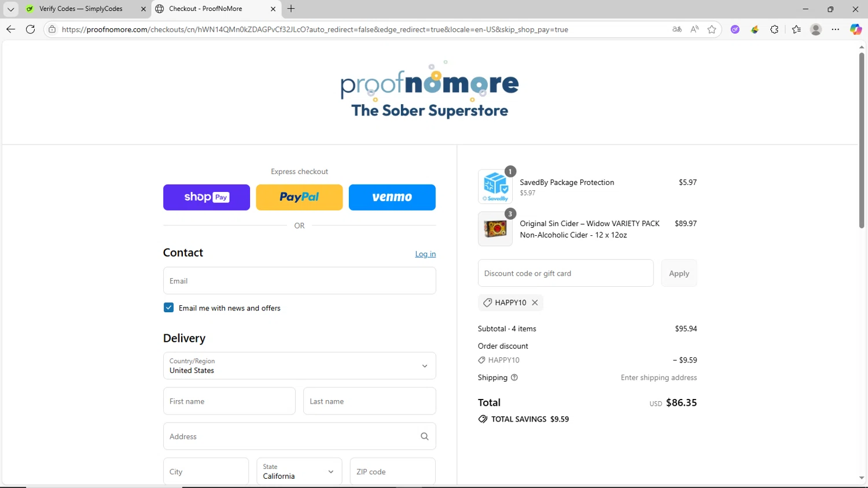Viewport: 868px width, 488px height.
Task: Click the Subtotal · 4 items text
Action: [x=507, y=328]
